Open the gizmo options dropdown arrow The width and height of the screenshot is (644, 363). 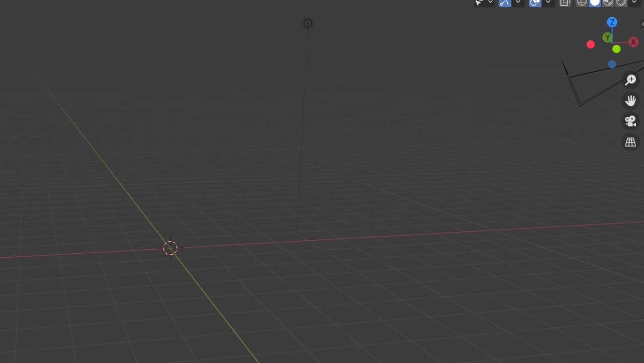coord(518,3)
